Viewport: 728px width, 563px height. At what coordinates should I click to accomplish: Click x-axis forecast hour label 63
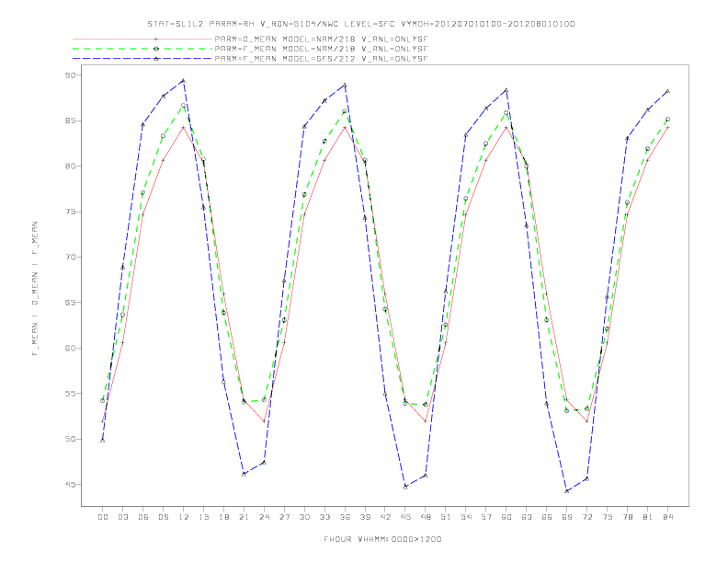pyautogui.click(x=527, y=517)
